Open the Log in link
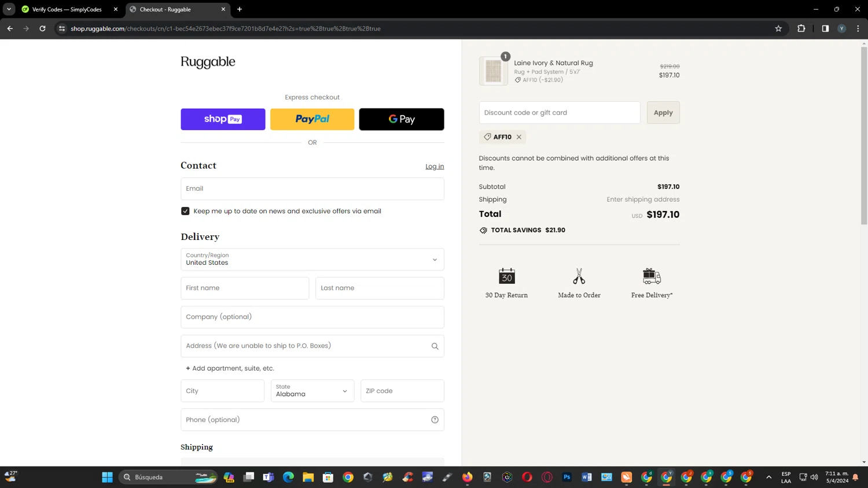 click(x=435, y=167)
